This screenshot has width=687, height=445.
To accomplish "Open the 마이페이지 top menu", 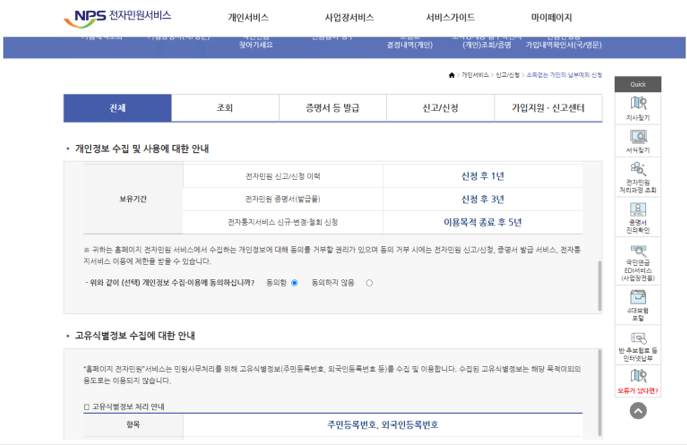I will click(x=552, y=18).
